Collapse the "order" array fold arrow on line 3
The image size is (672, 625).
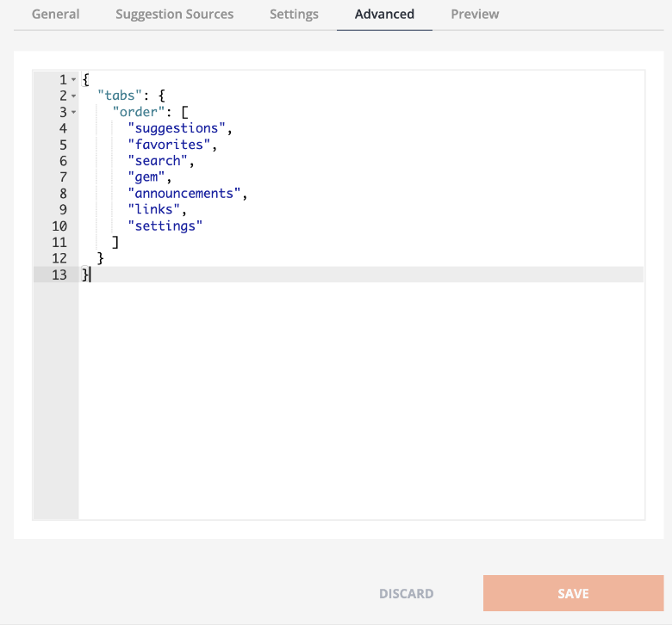pyautogui.click(x=74, y=112)
